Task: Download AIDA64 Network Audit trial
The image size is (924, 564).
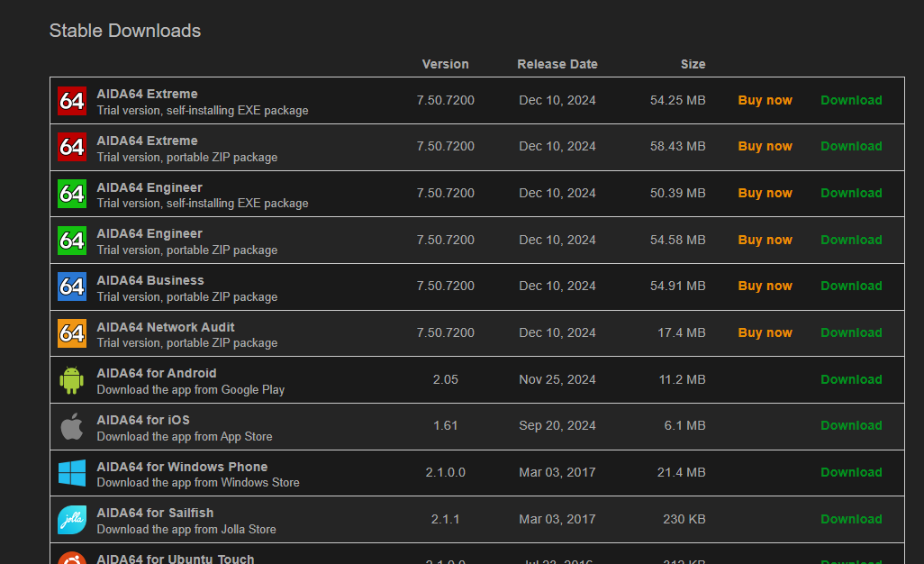Action: (851, 333)
